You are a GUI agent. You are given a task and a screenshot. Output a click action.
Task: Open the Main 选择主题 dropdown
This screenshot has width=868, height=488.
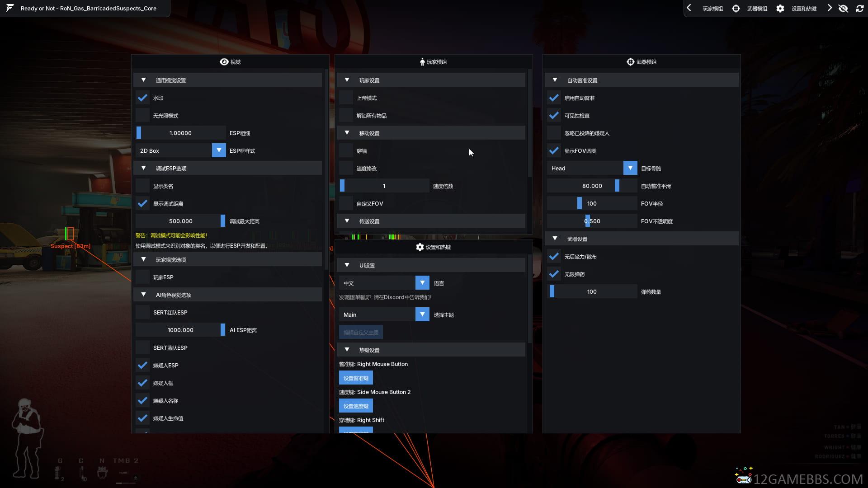[384, 314]
